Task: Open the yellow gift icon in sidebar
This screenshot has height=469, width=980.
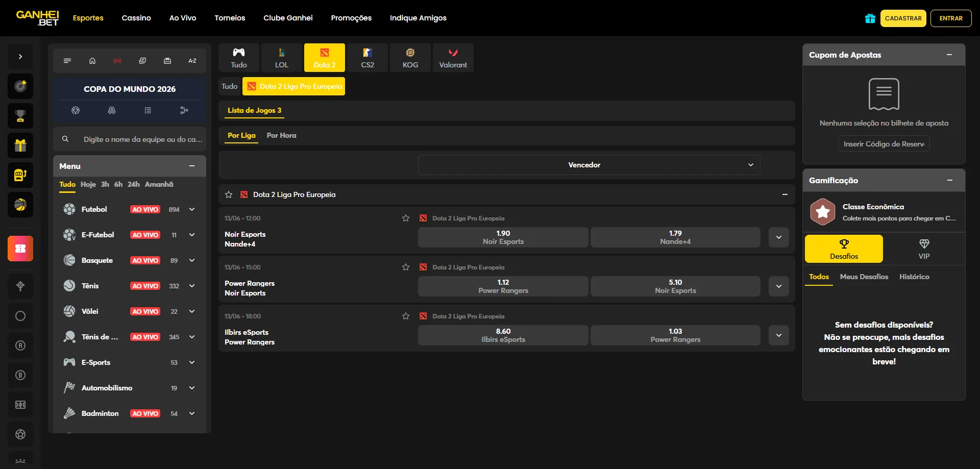Action: pyautogui.click(x=20, y=145)
